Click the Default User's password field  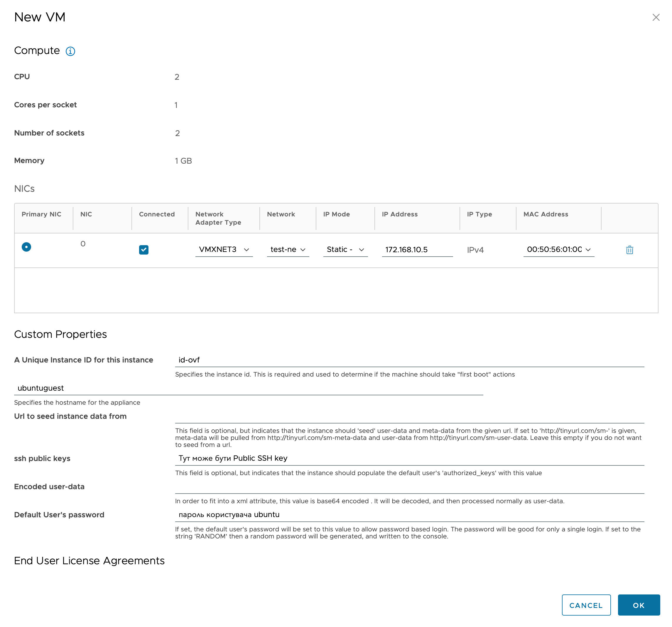coord(410,515)
